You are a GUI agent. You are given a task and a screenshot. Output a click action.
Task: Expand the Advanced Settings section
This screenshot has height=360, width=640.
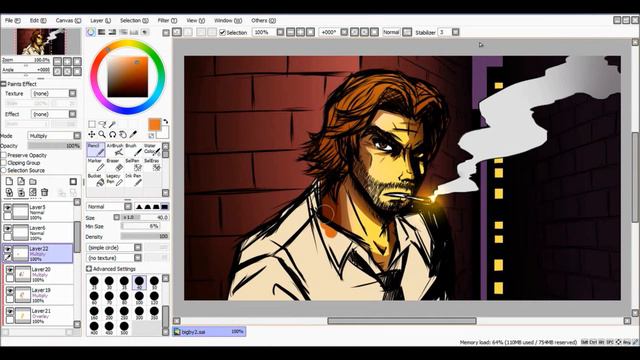[89, 269]
